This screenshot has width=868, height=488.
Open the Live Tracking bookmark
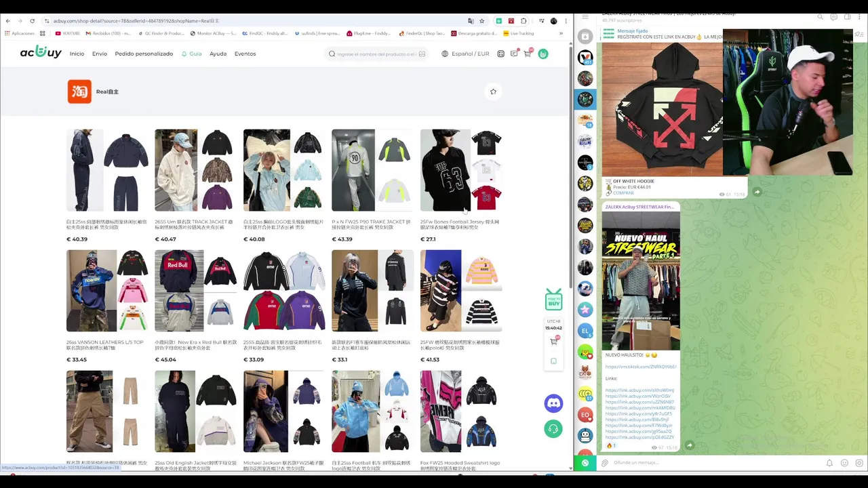click(x=519, y=33)
